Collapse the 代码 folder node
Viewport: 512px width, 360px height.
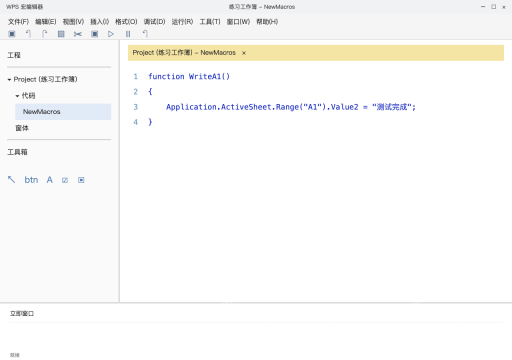(x=17, y=96)
